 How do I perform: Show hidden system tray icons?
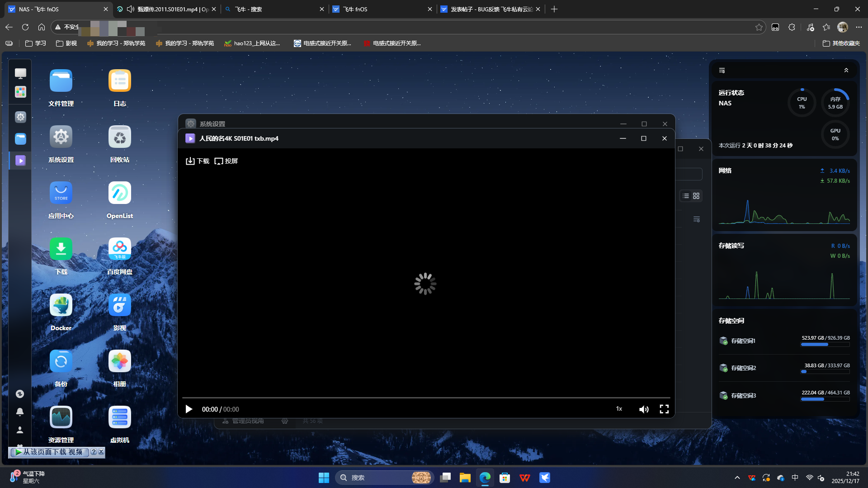(737, 478)
